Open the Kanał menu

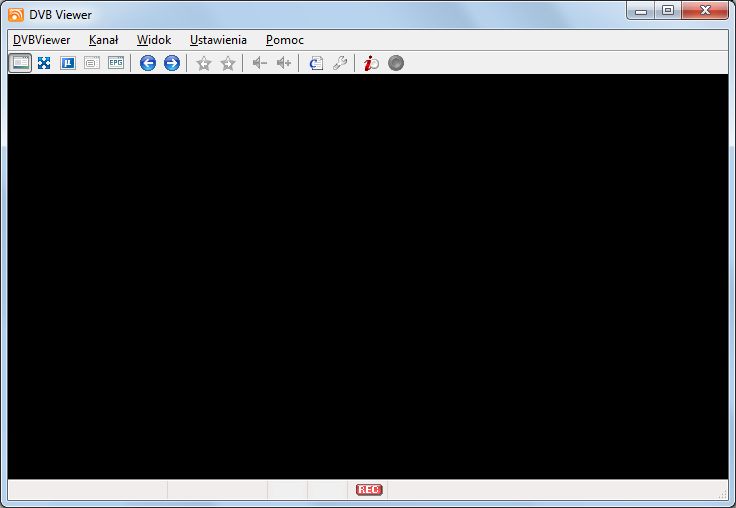coord(103,40)
